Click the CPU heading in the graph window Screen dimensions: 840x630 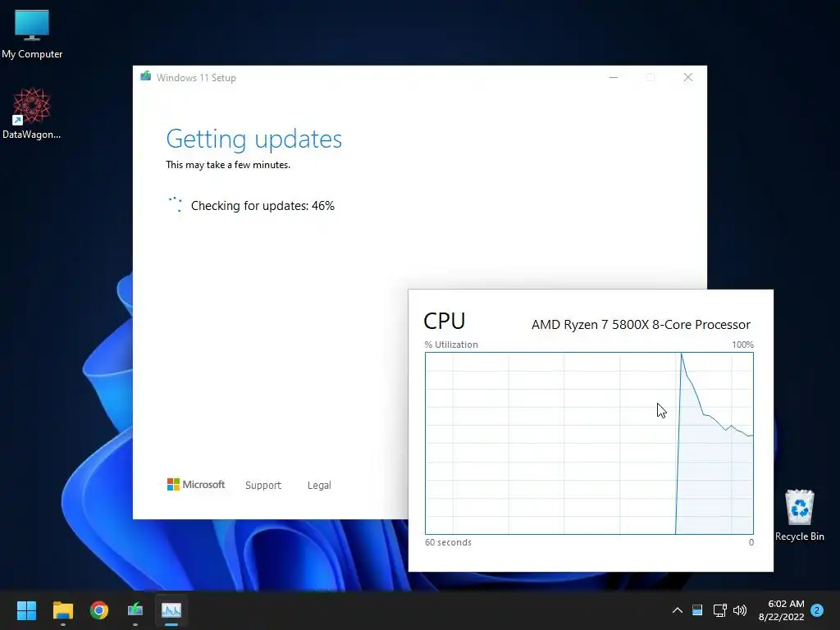[444, 321]
